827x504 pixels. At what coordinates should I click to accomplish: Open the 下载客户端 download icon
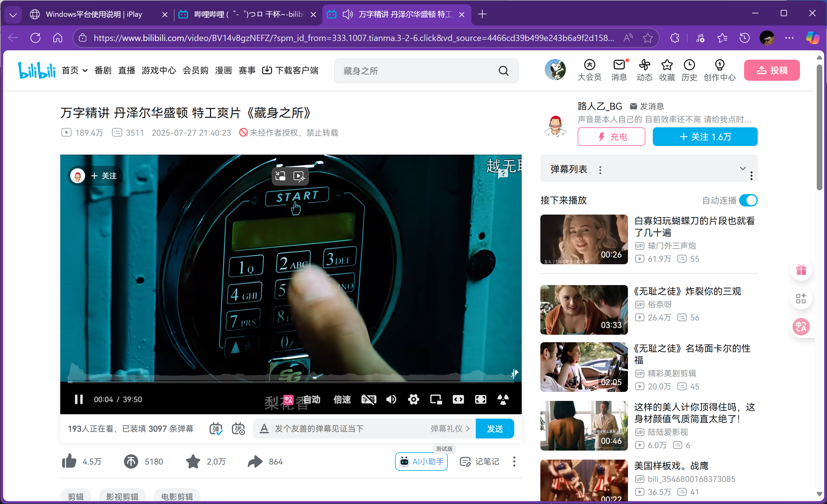[267, 70]
